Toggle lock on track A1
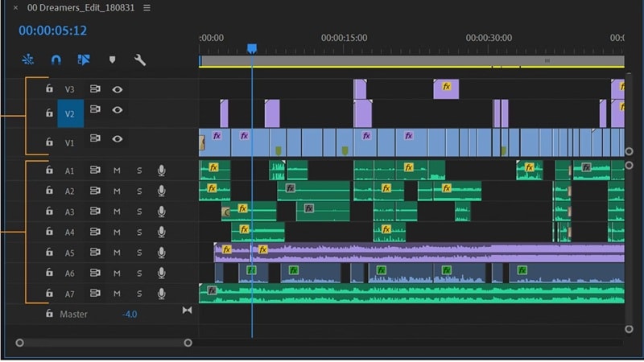Viewport: 644px width, 362px height. (x=49, y=170)
